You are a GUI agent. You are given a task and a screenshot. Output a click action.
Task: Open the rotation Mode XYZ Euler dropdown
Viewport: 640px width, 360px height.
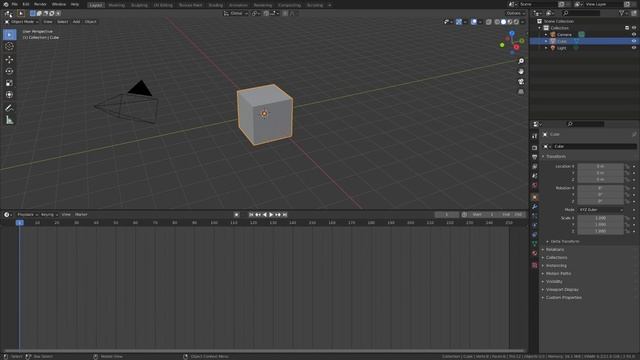point(601,210)
